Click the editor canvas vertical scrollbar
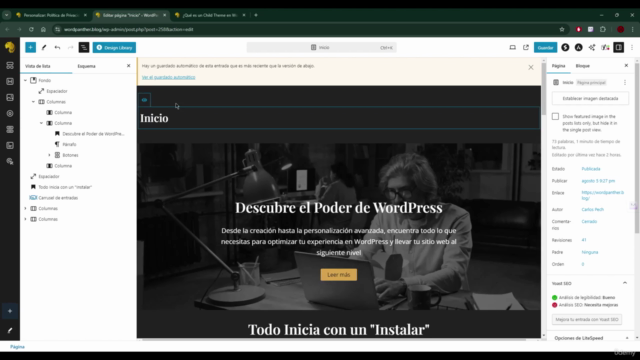The image size is (640, 360). pos(543,89)
